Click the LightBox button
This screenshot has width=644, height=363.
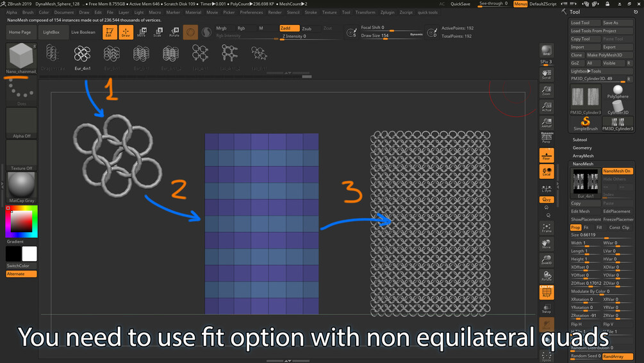pyautogui.click(x=51, y=32)
